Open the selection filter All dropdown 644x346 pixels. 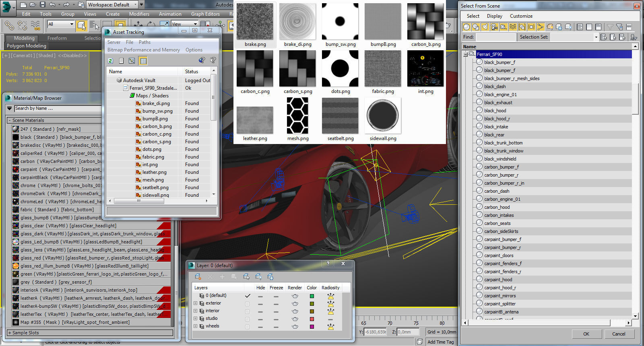pyautogui.click(x=61, y=24)
